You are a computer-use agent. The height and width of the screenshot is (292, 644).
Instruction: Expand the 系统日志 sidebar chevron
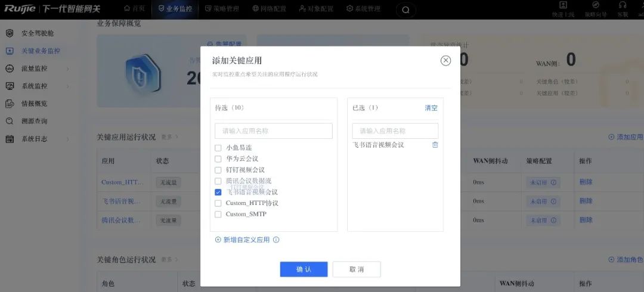68,139
